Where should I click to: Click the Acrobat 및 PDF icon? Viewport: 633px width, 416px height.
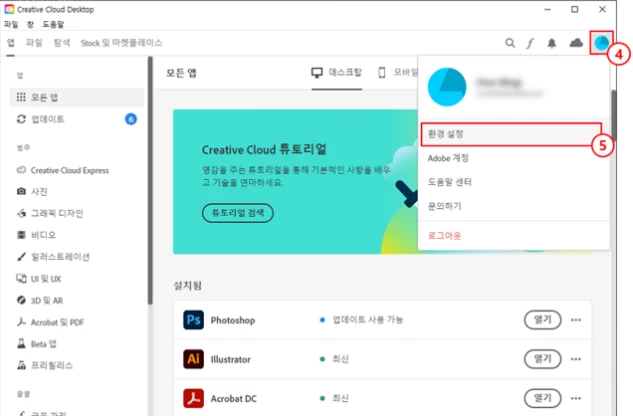click(x=21, y=322)
